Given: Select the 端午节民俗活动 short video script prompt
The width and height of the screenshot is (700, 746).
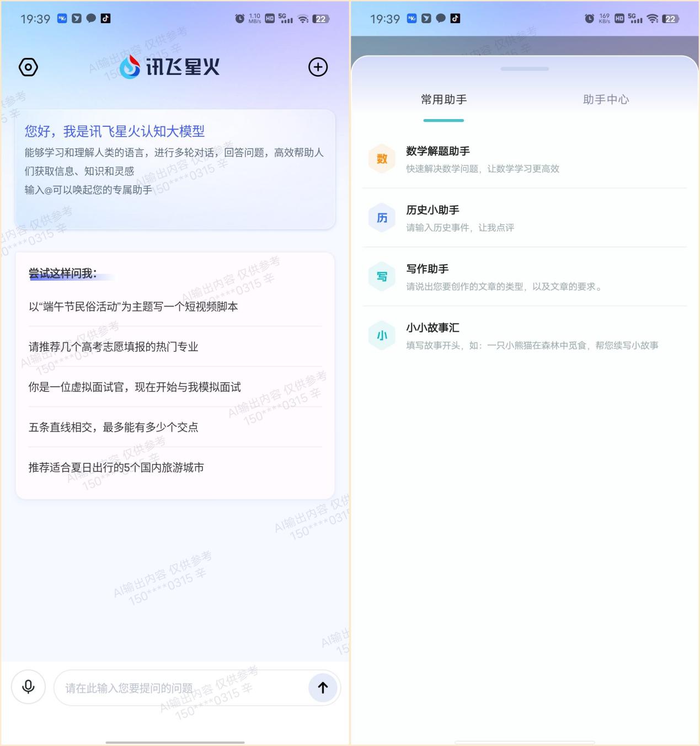Looking at the screenshot, I should tap(175, 307).
